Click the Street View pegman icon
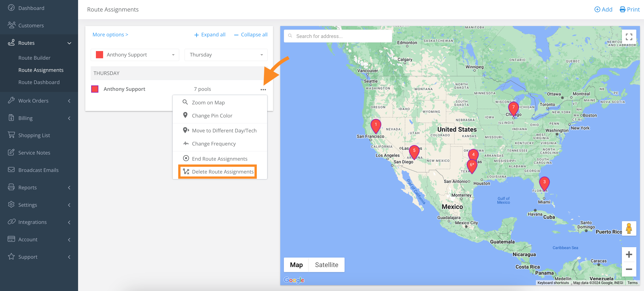This screenshot has width=644, height=291. coord(629,228)
